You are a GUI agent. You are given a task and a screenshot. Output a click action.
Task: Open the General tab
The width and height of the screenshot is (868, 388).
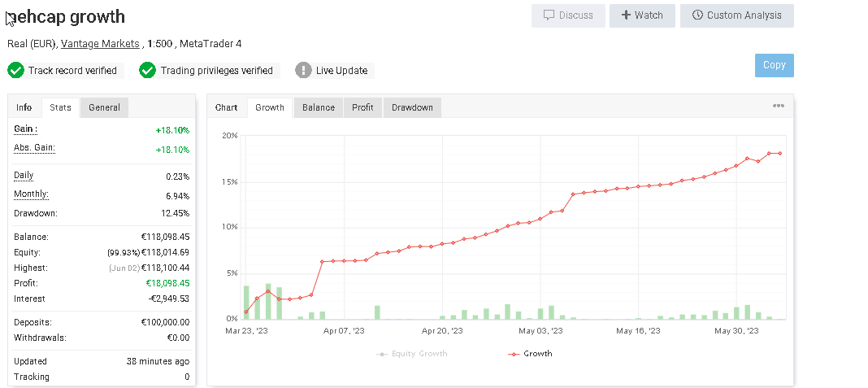point(104,107)
